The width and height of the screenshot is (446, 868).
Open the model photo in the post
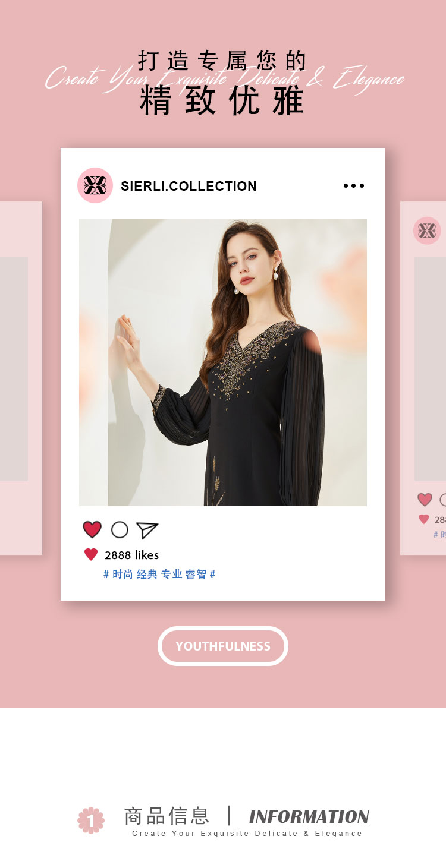[223, 362]
